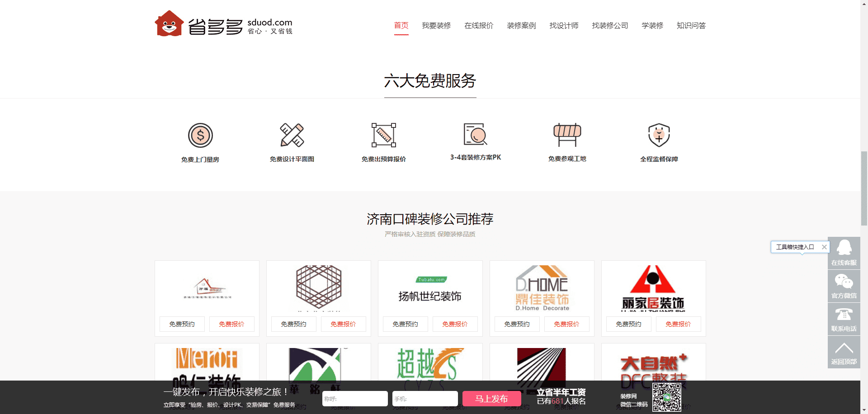
Task: Open the 3-4套装修方案PK magnifier icon
Action: (476, 134)
